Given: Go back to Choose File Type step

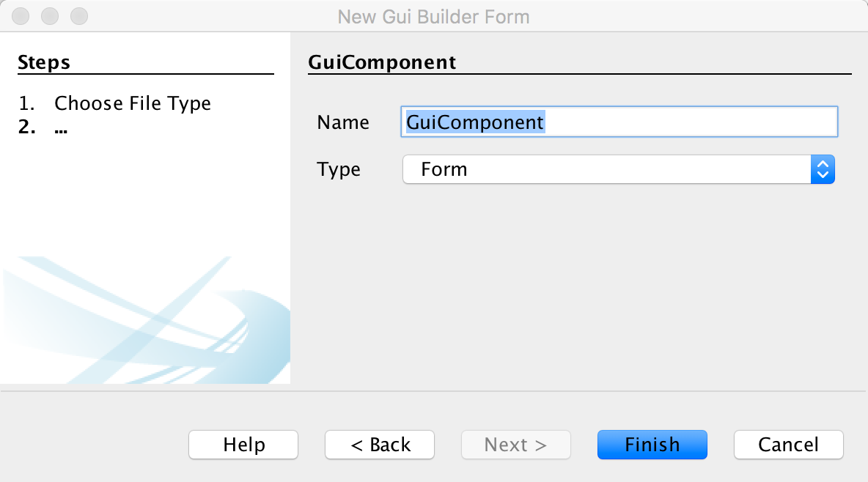Looking at the screenshot, I should (x=379, y=445).
